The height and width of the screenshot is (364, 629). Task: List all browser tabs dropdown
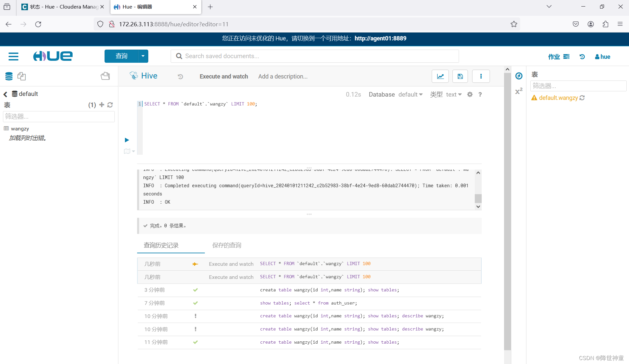(549, 7)
